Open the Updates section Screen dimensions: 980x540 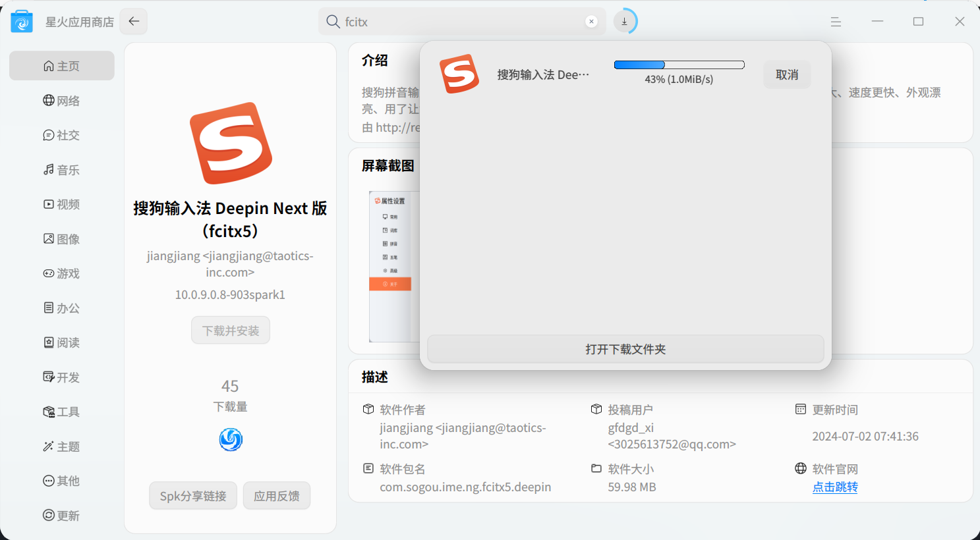tap(62, 516)
